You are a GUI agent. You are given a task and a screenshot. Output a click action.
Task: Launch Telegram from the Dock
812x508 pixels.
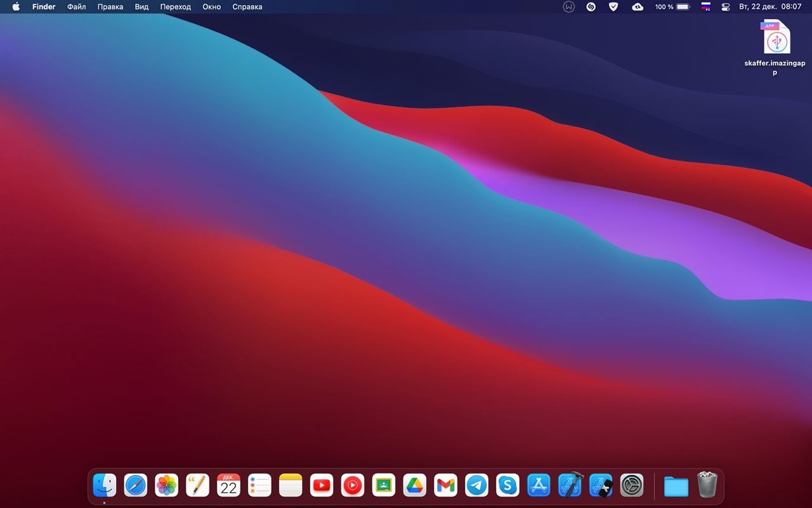pyautogui.click(x=477, y=486)
